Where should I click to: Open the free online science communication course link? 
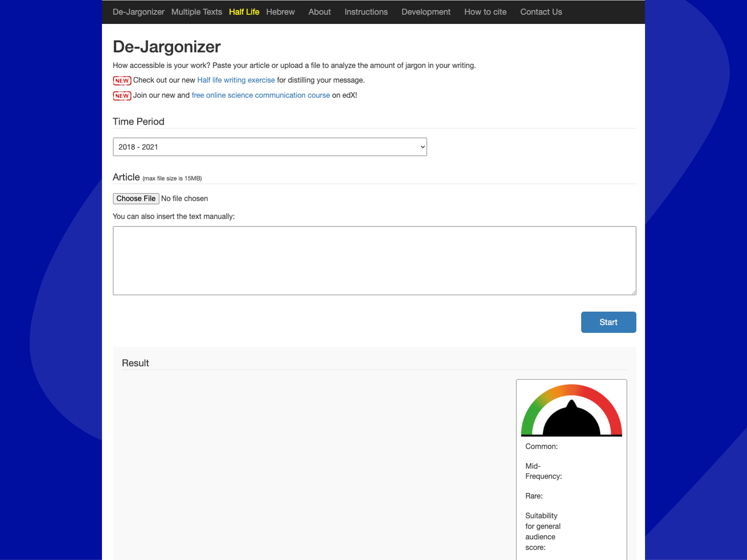(261, 95)
